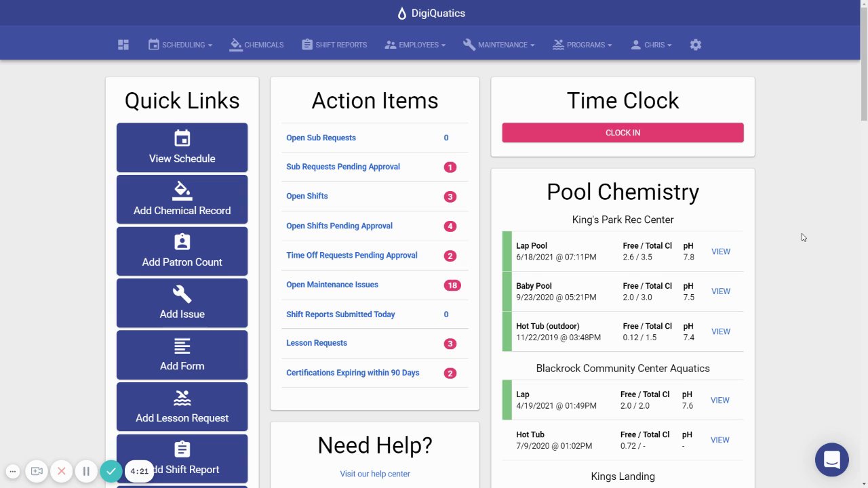Click the Kings Landing facility heading
The image size is (868, 488).
[x=623, y=476]
